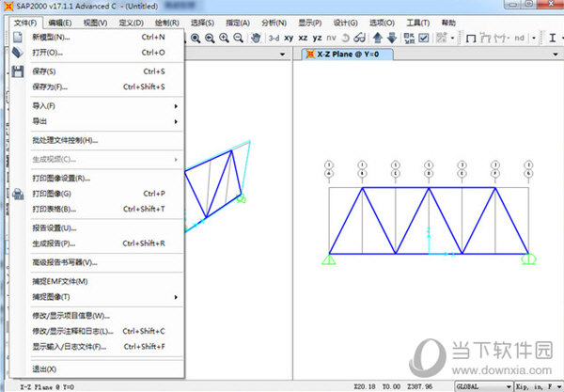
Task: Open left view window dropdown arrow
Action: tap(282, 55)
